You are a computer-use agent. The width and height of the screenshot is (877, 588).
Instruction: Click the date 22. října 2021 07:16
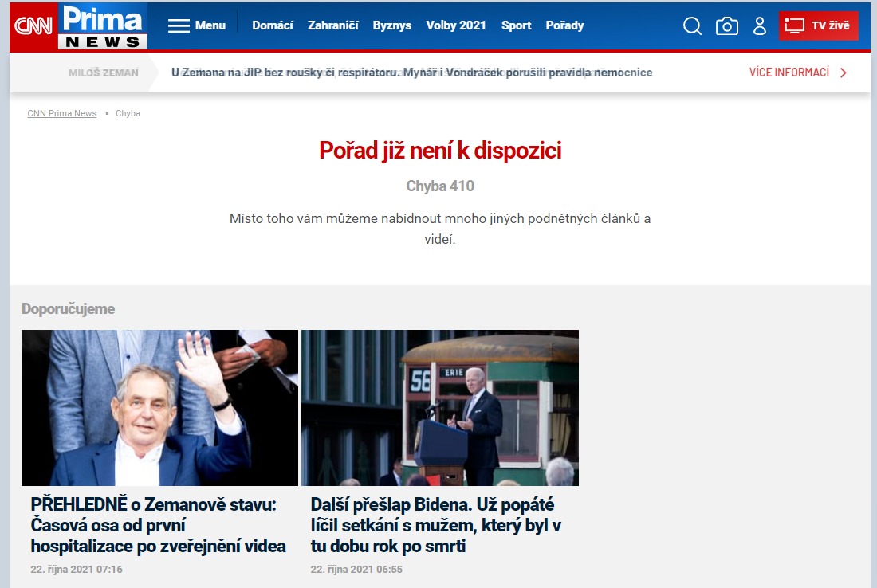(77, 570)
